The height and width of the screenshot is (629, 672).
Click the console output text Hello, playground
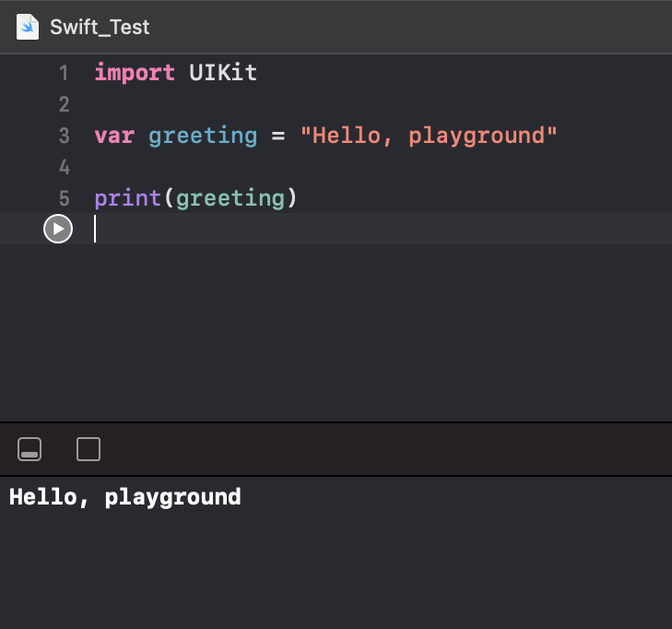coord(124,497)
